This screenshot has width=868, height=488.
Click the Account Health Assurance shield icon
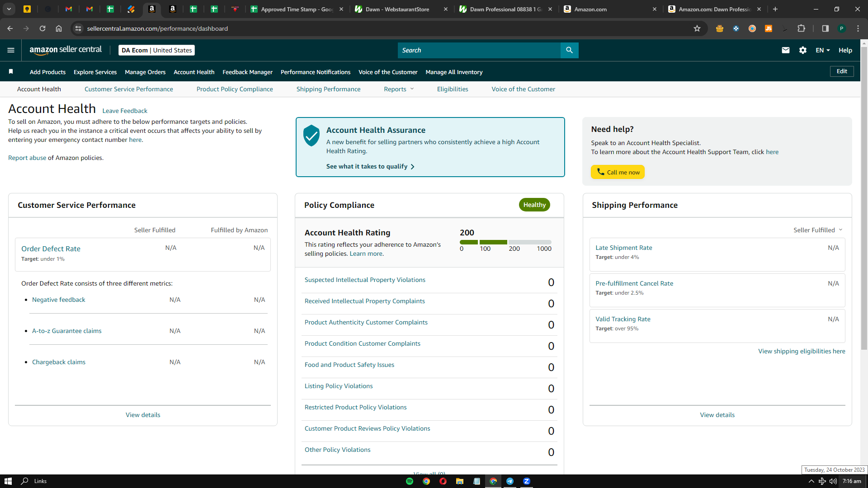pos(311,136)
